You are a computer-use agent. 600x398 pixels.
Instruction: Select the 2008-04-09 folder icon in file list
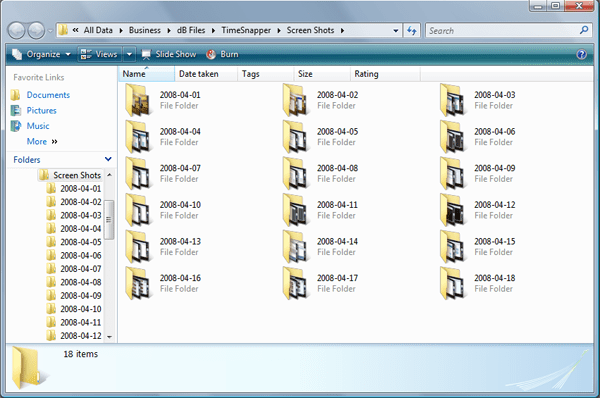click(452, 173)
